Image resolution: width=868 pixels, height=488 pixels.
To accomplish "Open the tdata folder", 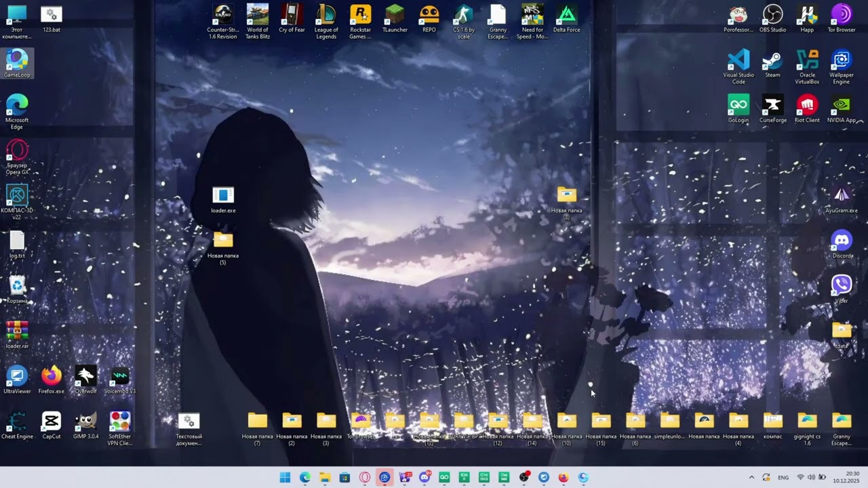I will coord(842,335).
